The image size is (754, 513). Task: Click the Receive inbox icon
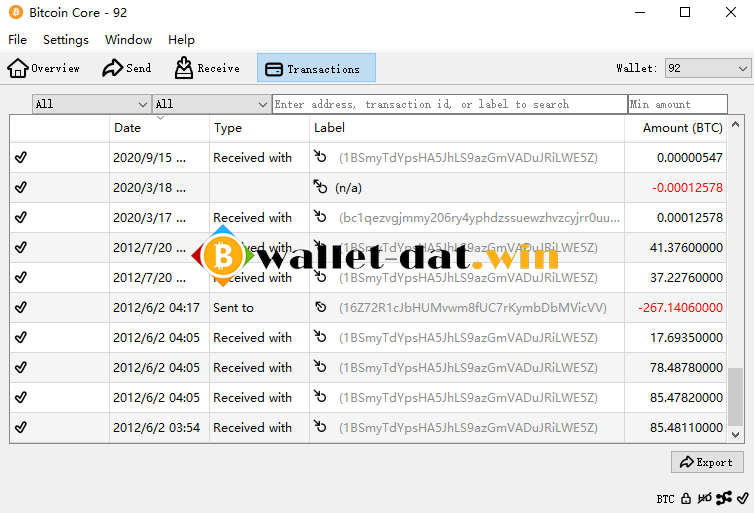183,68
